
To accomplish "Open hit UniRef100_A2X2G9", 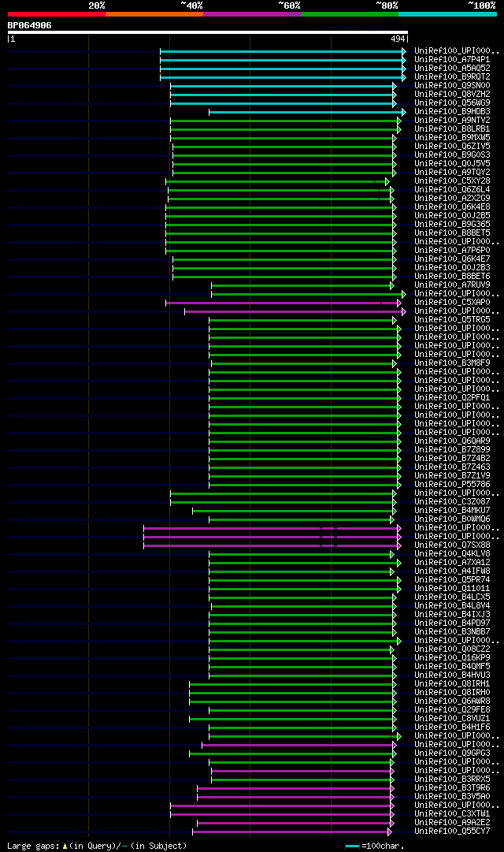I will 452,199.
